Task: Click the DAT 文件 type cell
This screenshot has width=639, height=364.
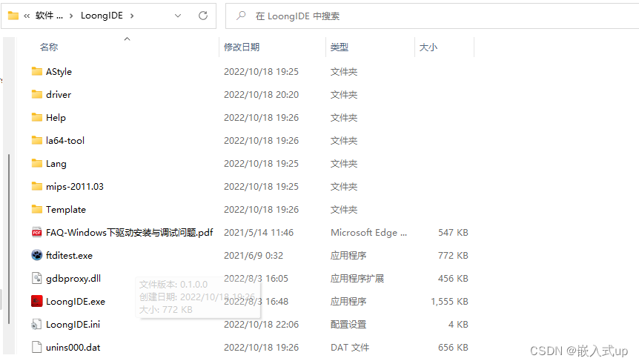Action: pyautogui.click(x=350, y=348)
